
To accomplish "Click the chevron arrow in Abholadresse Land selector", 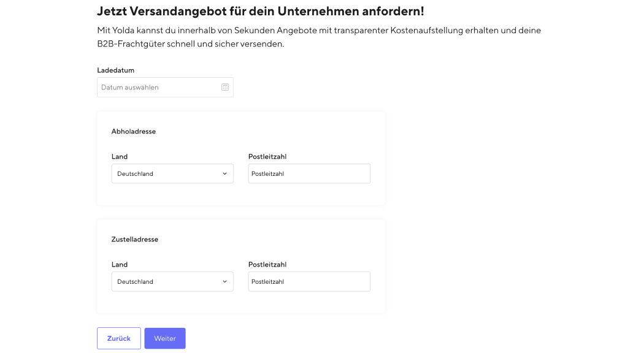I will (x=224, y=173).
